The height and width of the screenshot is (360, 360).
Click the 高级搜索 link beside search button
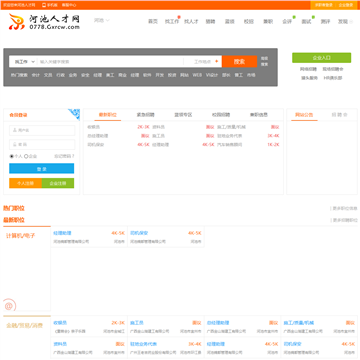(264, 61)
